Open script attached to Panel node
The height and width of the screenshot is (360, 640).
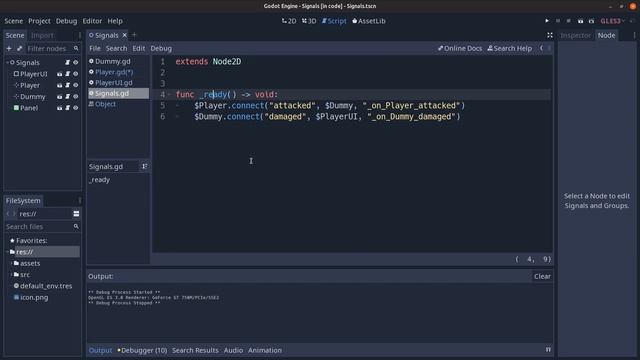[67, 108]
